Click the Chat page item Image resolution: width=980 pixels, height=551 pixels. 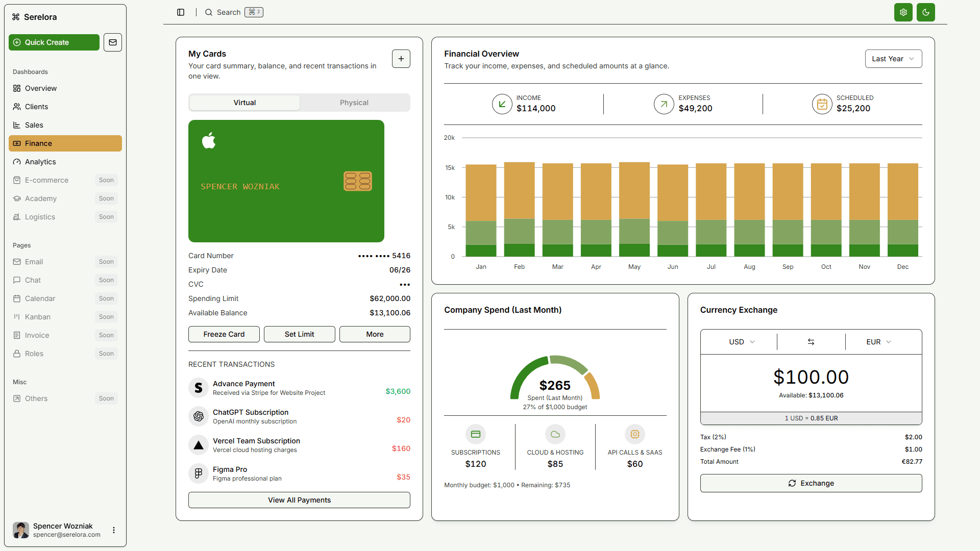point(65,280)
